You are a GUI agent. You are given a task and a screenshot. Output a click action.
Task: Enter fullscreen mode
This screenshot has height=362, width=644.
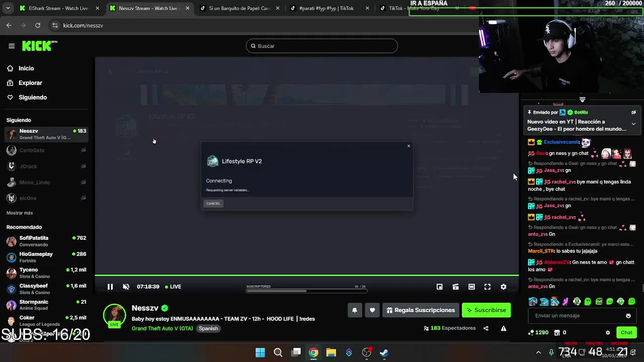488,287
